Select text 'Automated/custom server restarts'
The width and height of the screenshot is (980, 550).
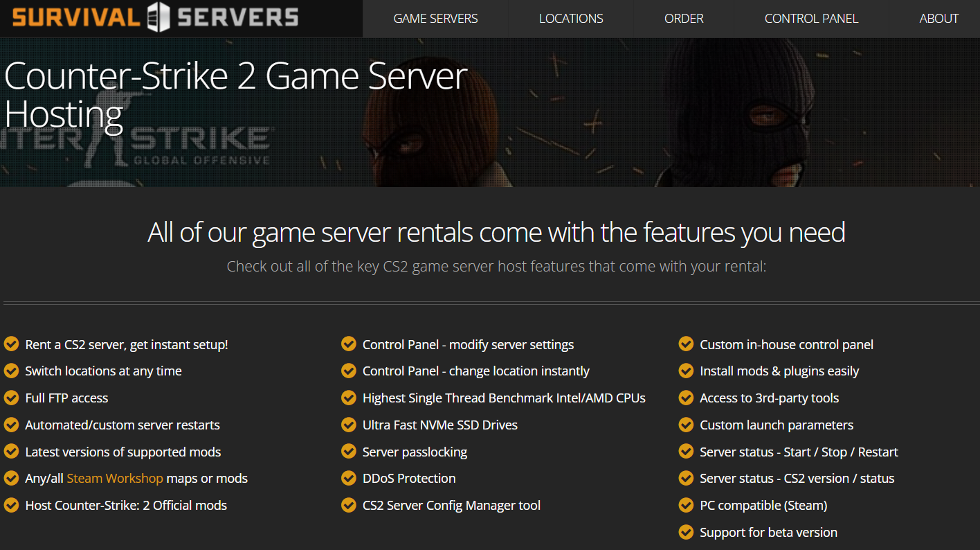click(x=122, y=425)
